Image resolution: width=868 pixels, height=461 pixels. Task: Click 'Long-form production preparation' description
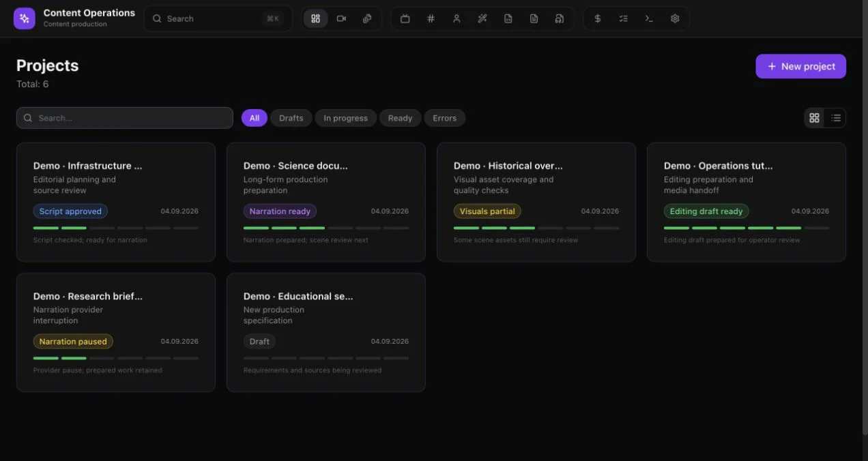tap(285, 185)
